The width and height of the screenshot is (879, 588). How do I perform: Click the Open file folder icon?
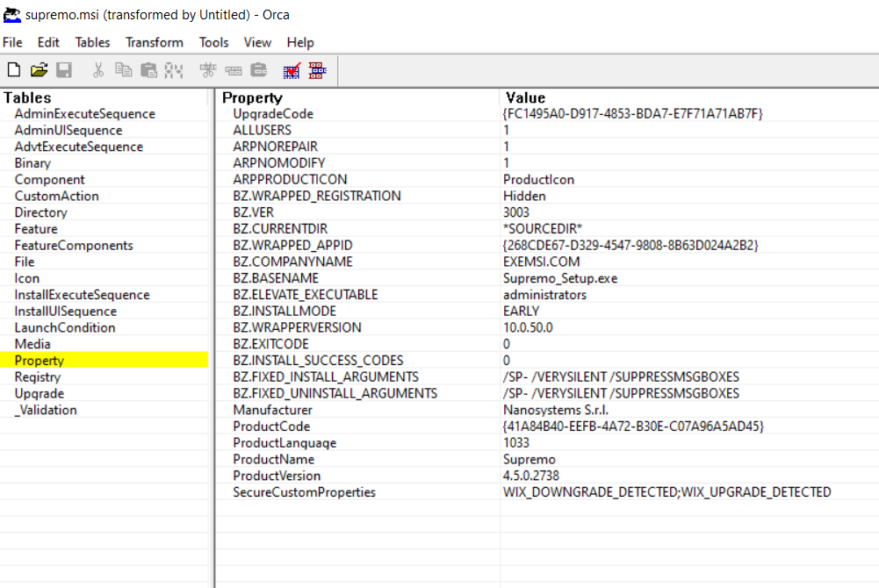(x=39, y=69)
